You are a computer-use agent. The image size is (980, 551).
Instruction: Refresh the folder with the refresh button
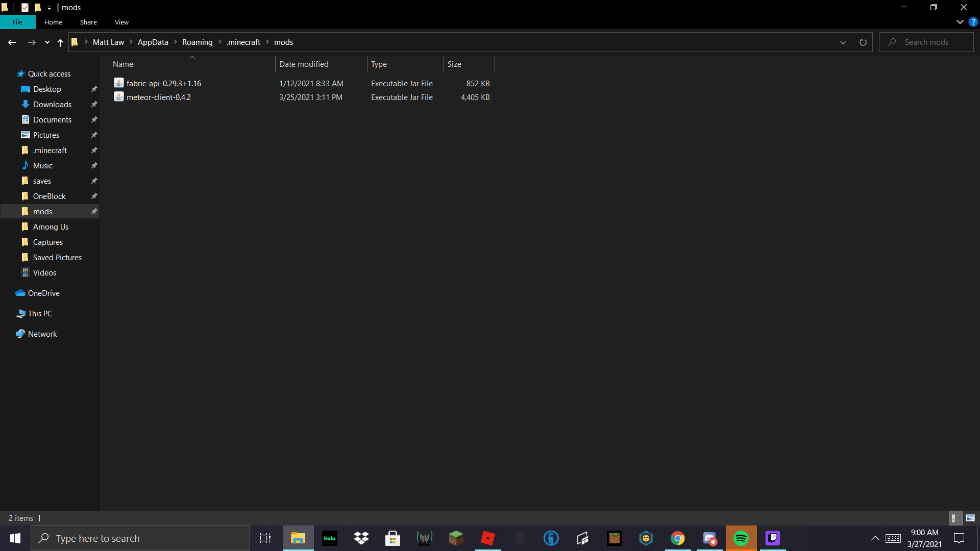[x=863, y=42]
